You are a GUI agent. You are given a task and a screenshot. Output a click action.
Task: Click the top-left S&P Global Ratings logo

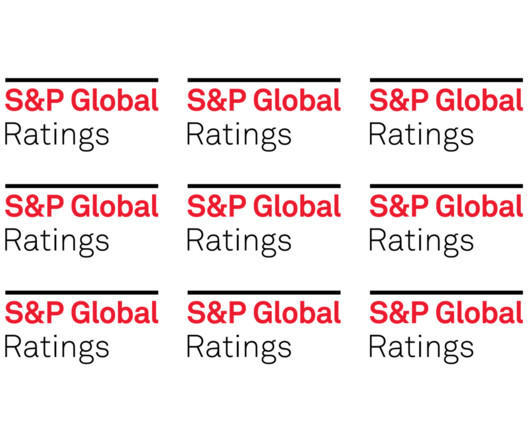(81, 115)
